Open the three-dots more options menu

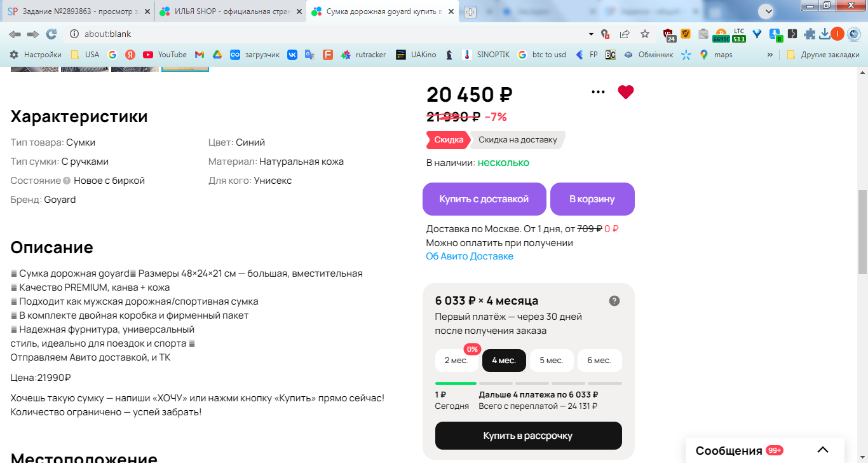click(598, 92)
